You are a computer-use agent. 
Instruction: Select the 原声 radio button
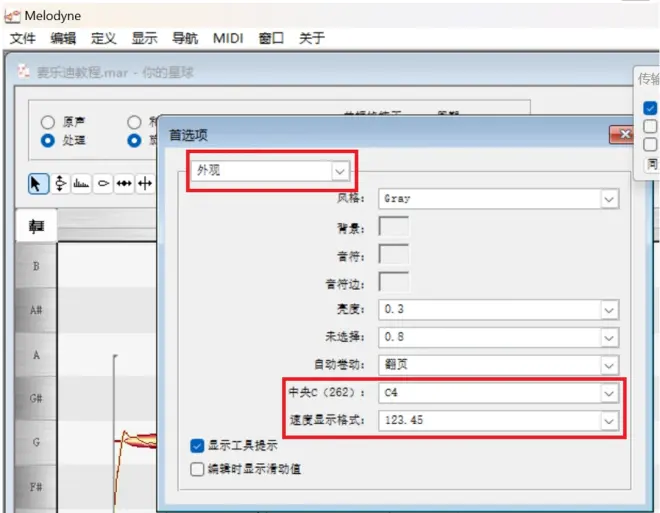48,122
